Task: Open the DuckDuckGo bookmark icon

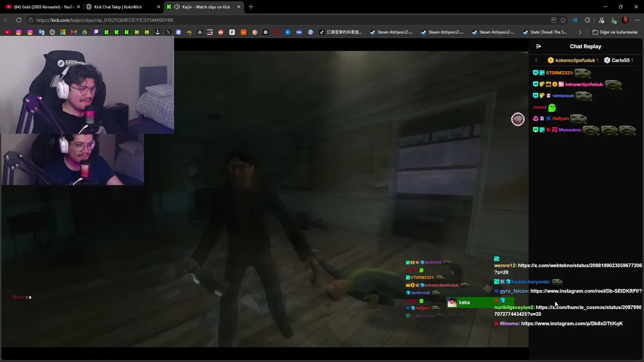Action: pos(255,32)
